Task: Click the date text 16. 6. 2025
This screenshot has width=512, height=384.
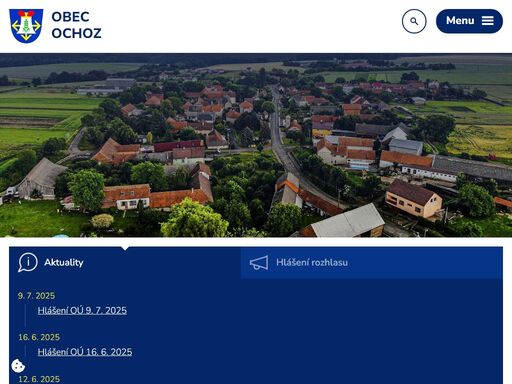Action: point(39,337)
